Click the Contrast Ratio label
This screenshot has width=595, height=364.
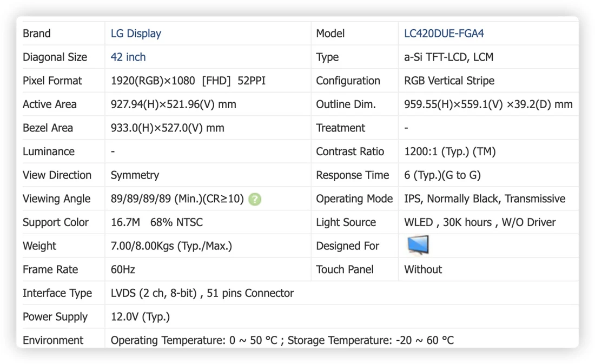point(350,151)
